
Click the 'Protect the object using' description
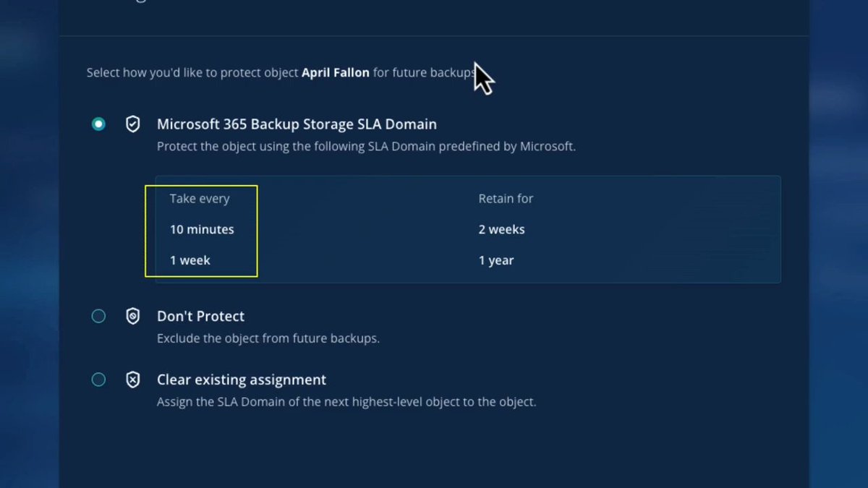tap(366, 146)
